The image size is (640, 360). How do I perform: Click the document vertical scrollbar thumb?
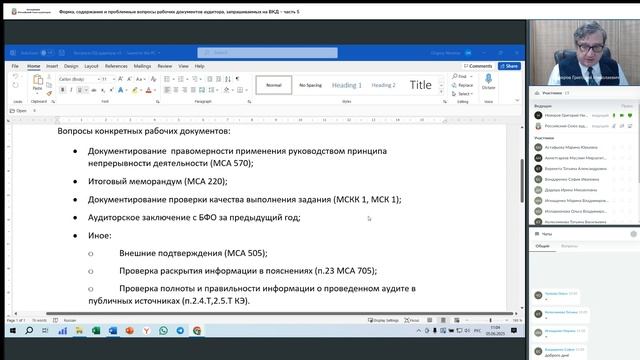522,180
